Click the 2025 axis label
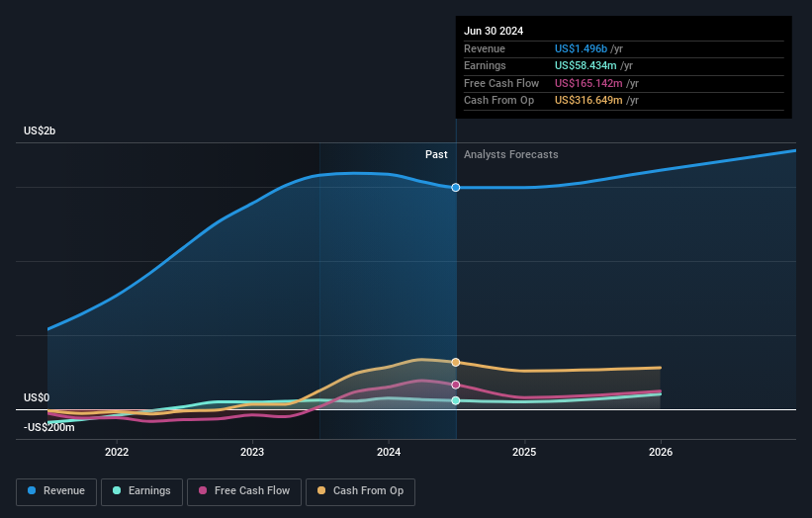 point(524,452)
